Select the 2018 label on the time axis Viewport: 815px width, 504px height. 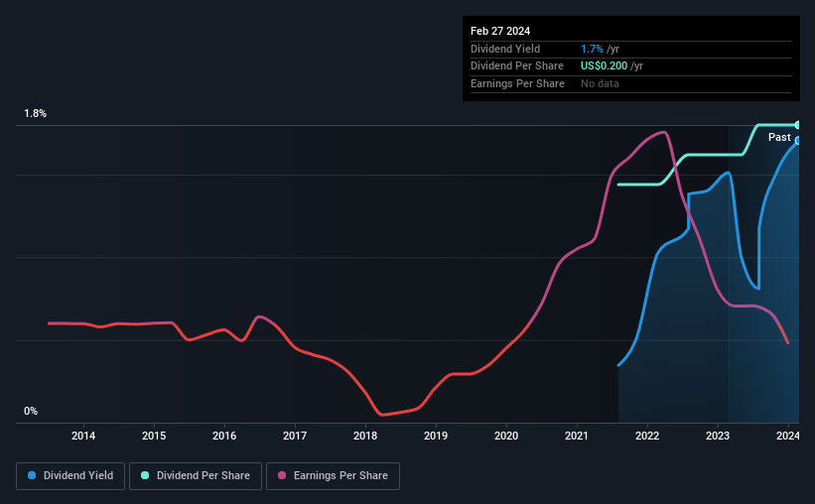(365, 436)
